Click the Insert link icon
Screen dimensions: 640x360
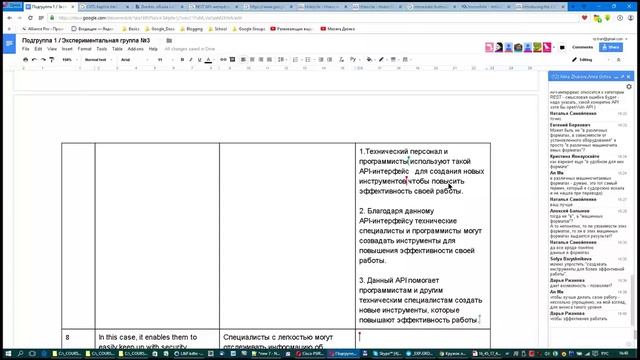tap(223, 60)
